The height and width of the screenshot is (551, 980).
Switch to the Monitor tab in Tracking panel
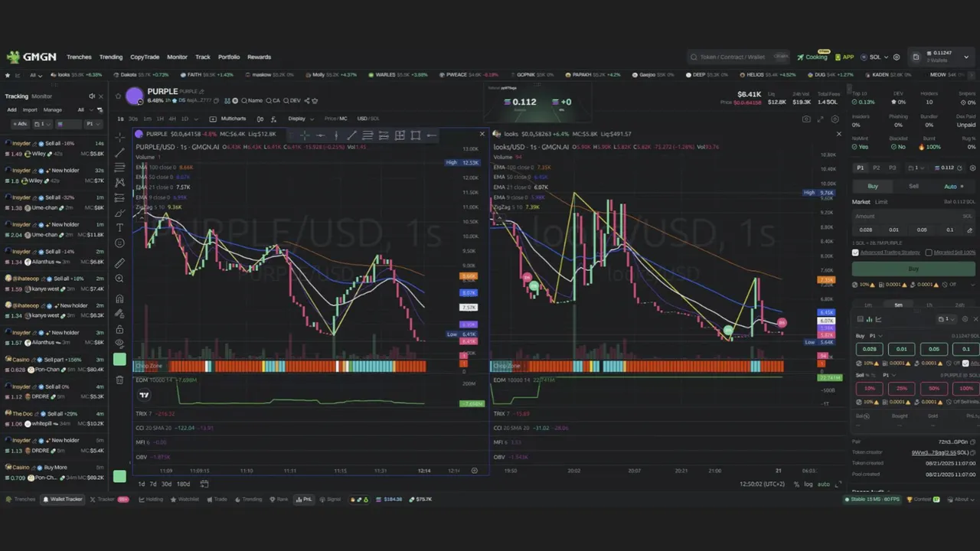pos(42,96)
